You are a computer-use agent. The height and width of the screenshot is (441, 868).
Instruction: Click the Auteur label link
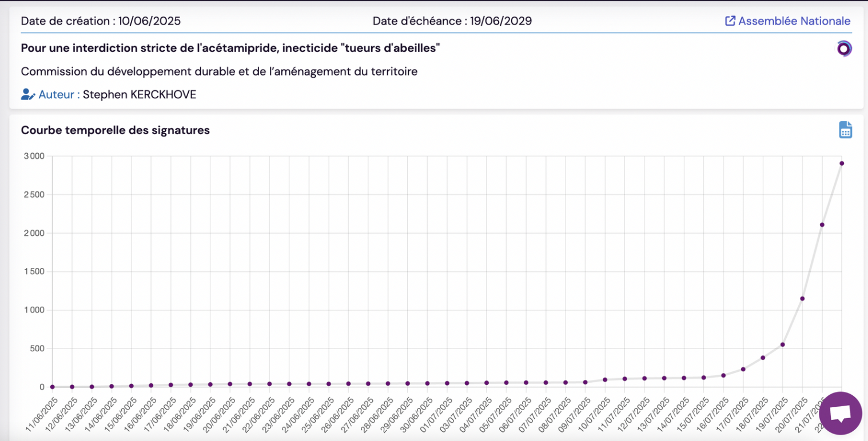click(59, 95)
